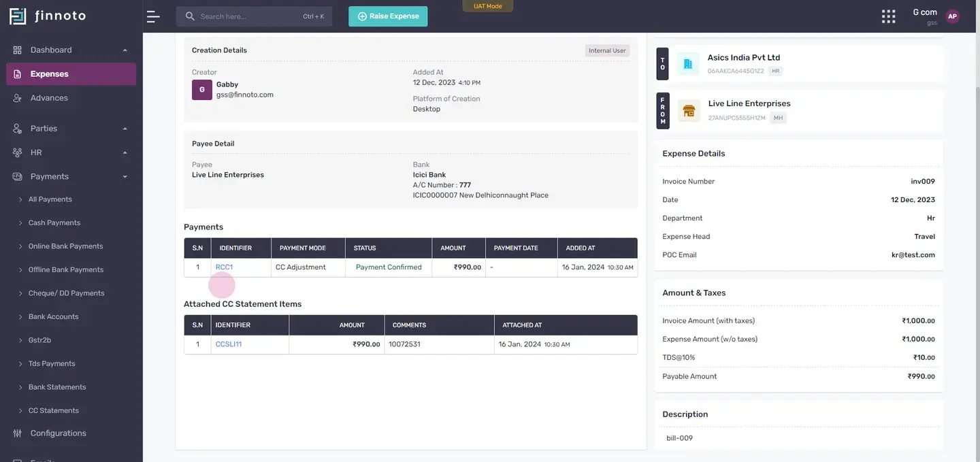
Task: Open the Expenses menu item
Action: [x=71, y=74]
